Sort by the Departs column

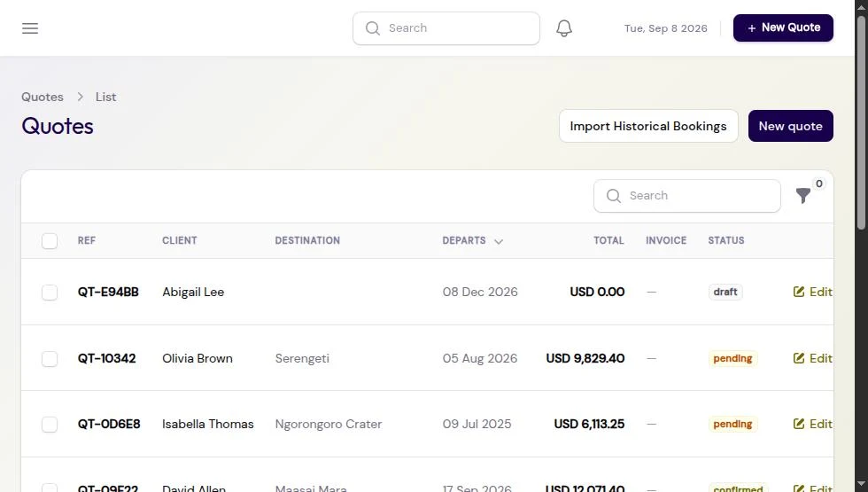[x=472, y=240]
